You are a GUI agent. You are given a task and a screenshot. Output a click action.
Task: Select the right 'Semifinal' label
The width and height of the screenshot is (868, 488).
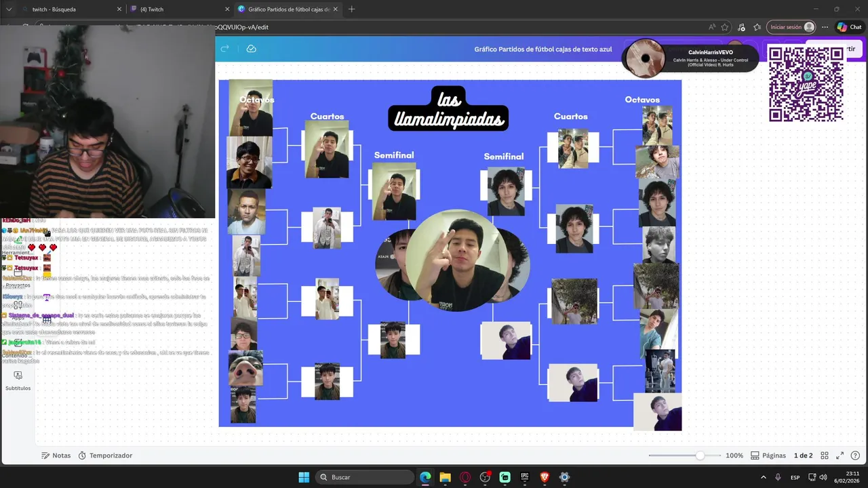[504, 157]
